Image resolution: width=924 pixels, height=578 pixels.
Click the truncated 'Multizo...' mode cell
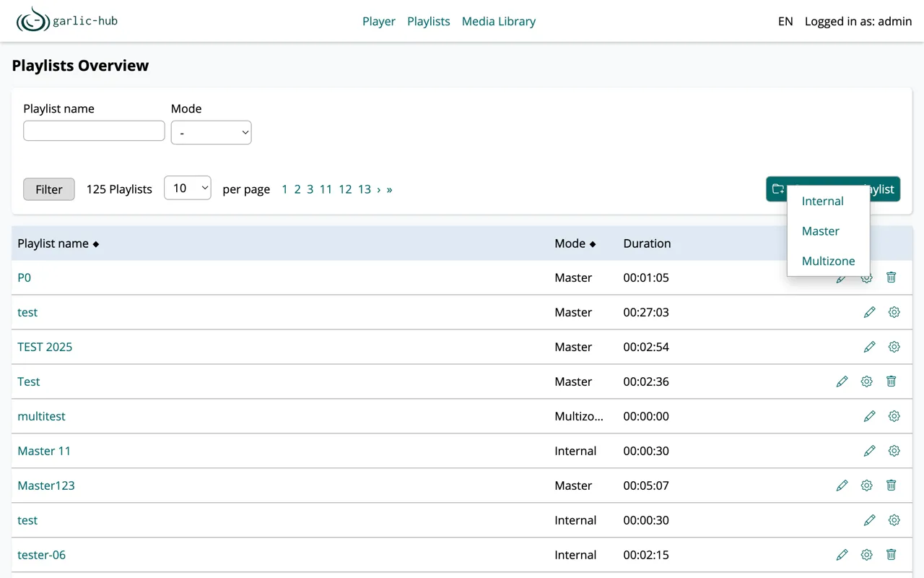[579, 416]
